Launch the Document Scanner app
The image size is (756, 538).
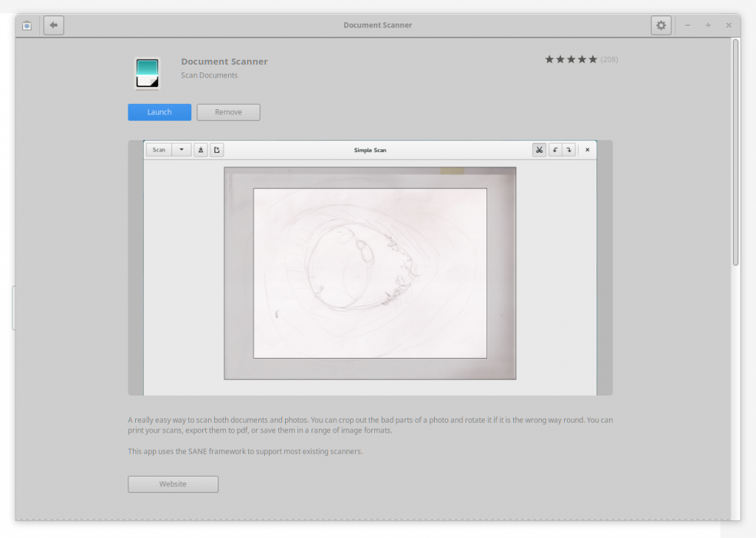(x=159, y=112)
